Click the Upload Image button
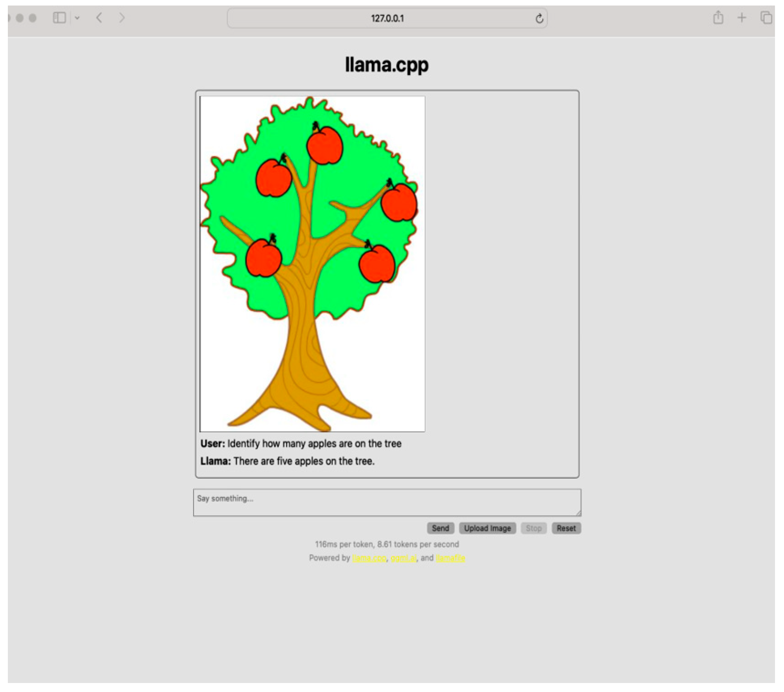The width and height of the screenshot is (784, 692). pos(487,528)
